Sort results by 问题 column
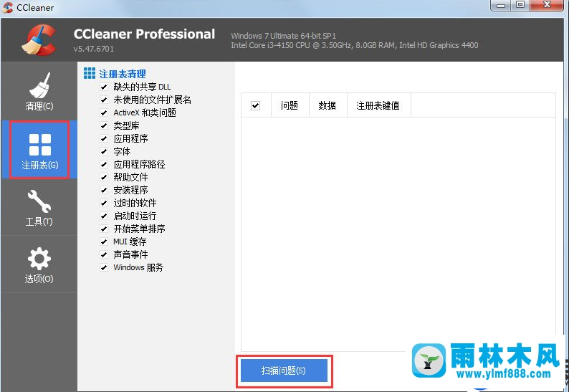The image size is (569, 392). pos(290,105)
